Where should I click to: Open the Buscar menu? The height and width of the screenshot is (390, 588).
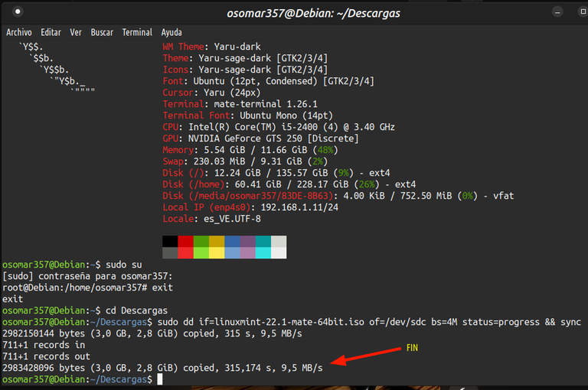(x=102, y=33)
